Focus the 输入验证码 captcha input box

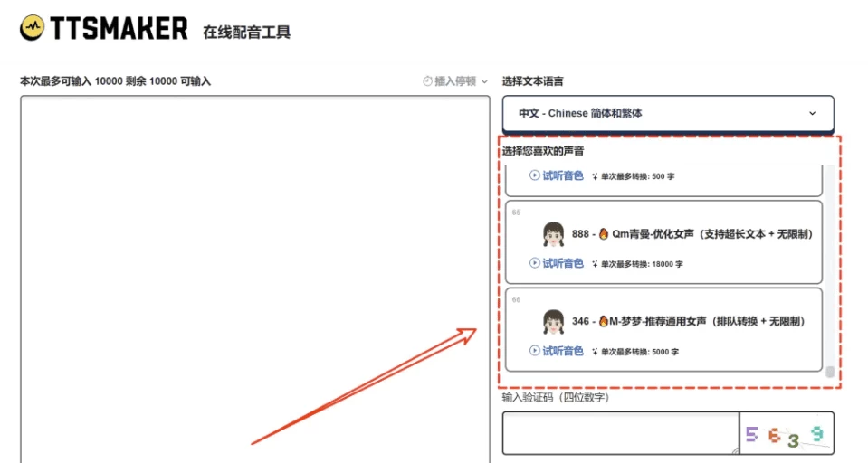(x=620, y=433)
